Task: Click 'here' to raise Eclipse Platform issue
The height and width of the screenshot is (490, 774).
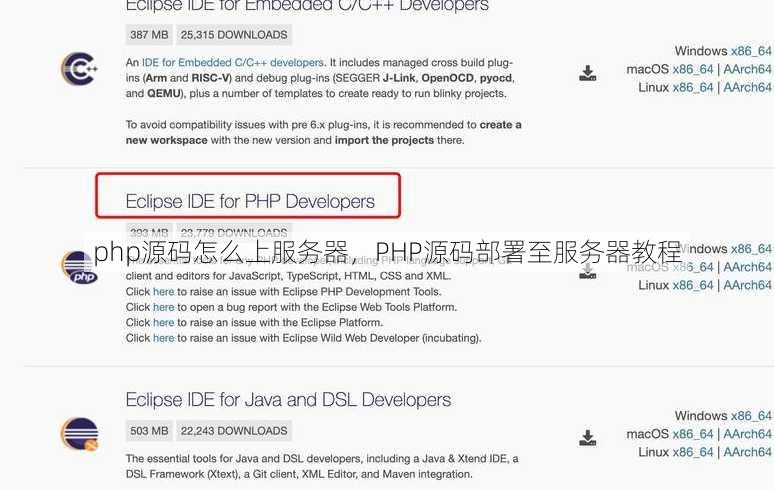Action: tap(163, 323)
